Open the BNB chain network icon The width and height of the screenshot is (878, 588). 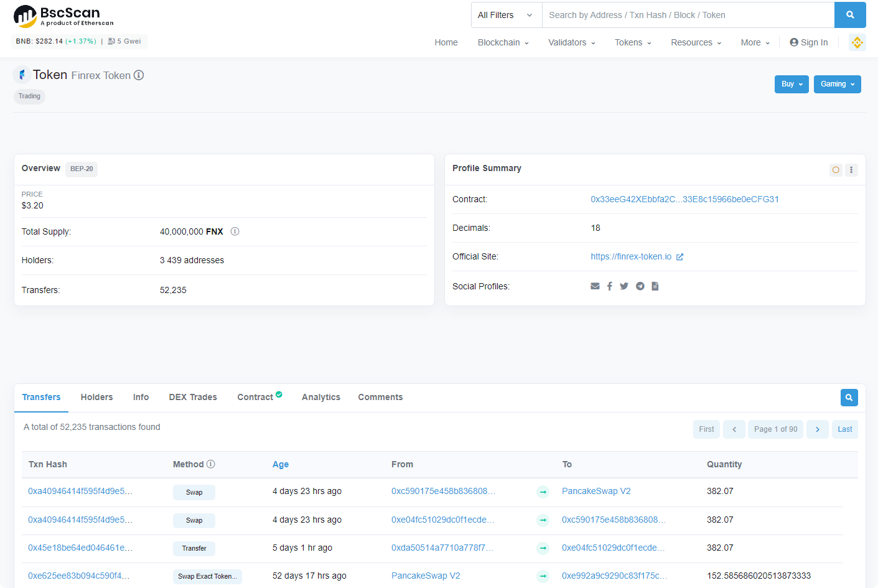857,42
